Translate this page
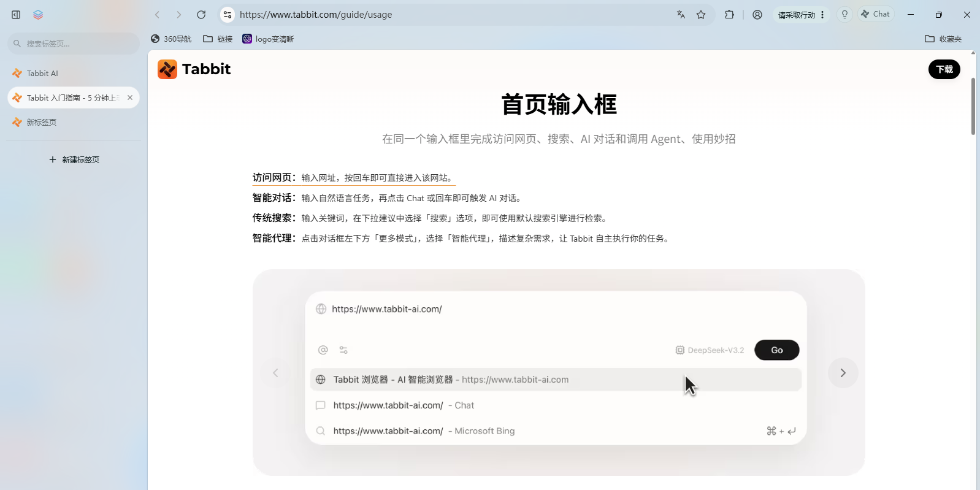Image resolution: width=980 pixels, height=490 pixels. pyautogui.click(x=681, y=15)
